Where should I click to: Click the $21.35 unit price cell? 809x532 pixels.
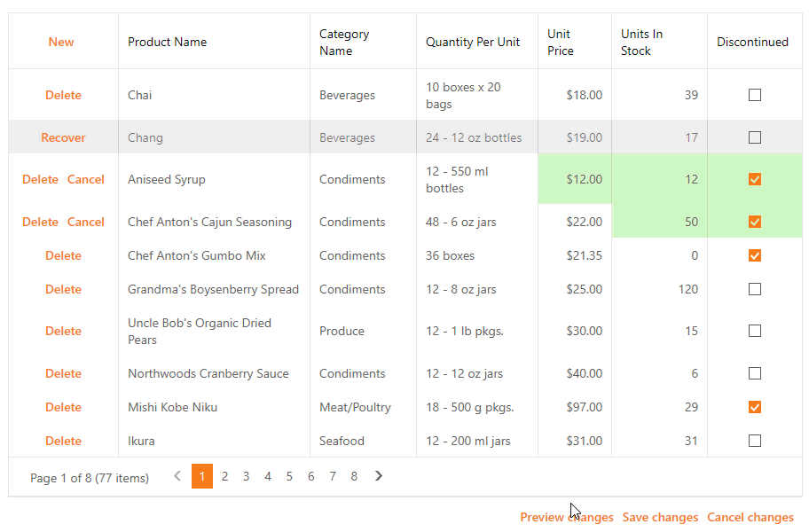click(575, 255)
